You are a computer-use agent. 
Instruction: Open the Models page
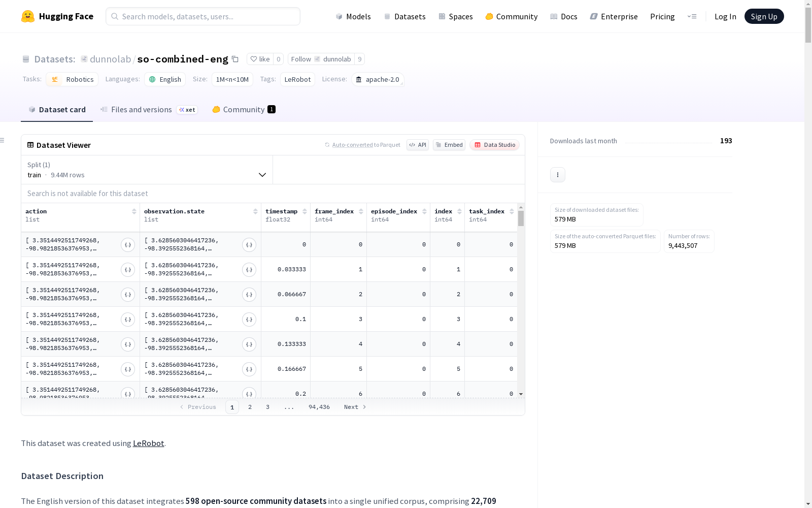point(353,16)
